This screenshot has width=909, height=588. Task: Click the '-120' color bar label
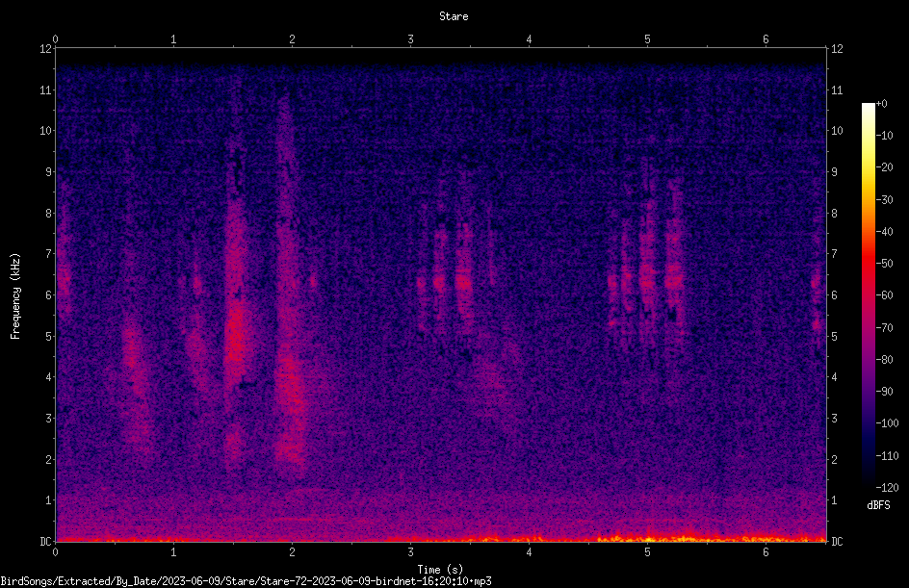coord(887,488)
